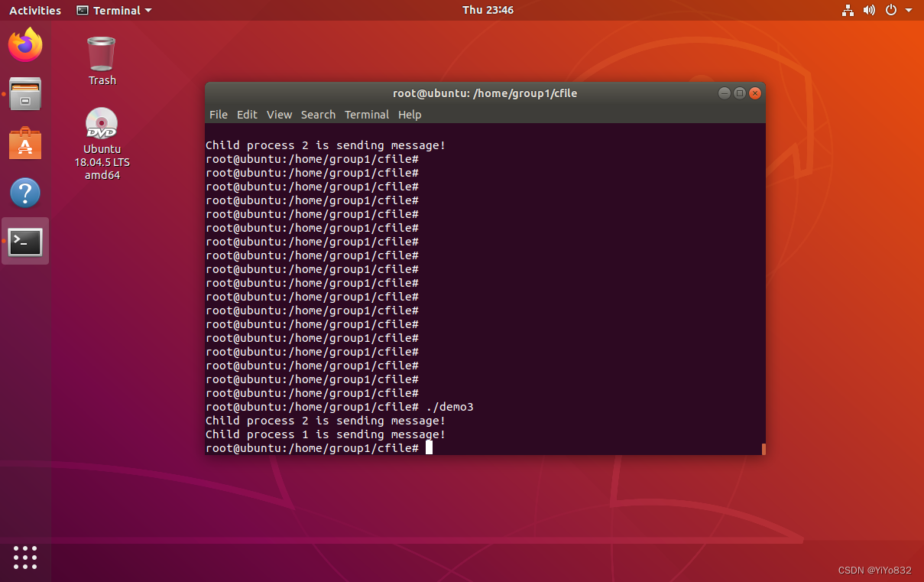
Task: Expand the clock showing Thu 23:46
Action: point(488,10)
